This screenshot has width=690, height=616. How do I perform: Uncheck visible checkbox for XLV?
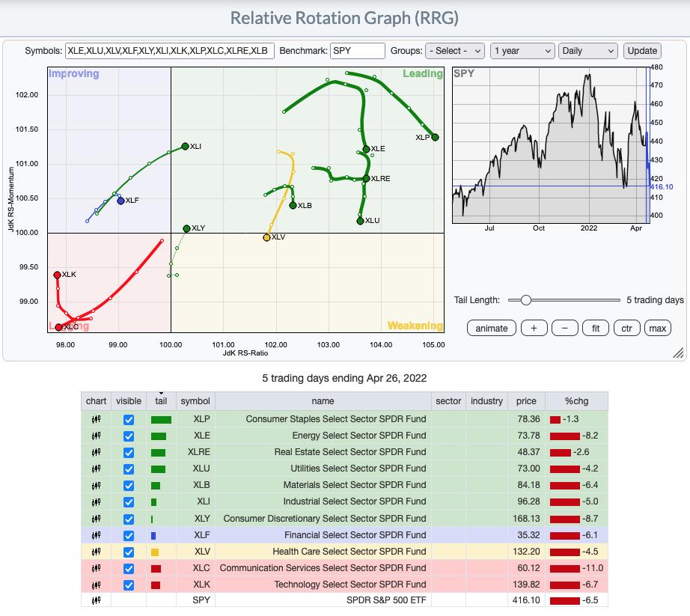[x=129, y=552]
